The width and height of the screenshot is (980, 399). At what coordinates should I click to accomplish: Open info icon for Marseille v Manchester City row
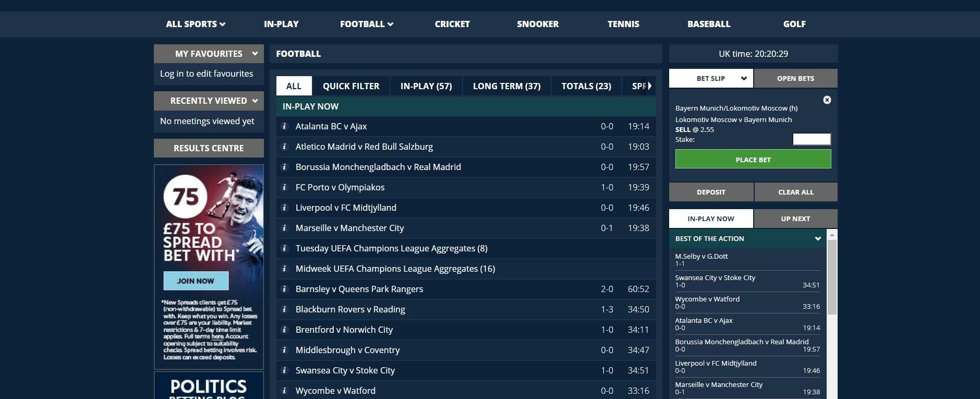[284, 228]
